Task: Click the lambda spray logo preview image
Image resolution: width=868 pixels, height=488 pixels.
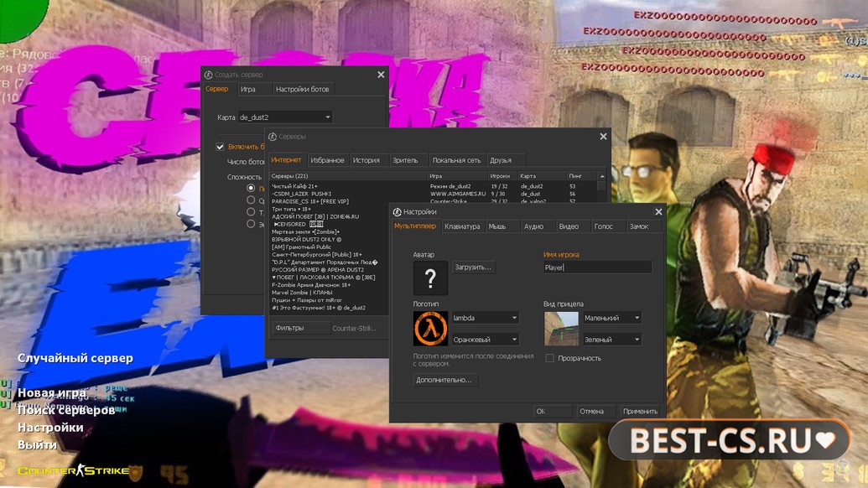Action: (430, 328)
